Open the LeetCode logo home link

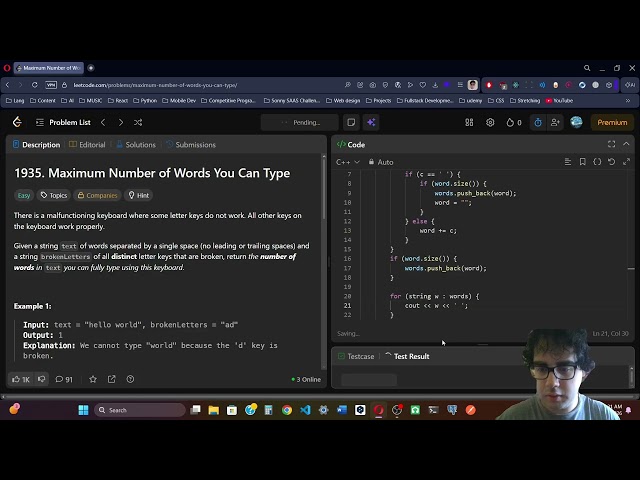pos(17,122)
